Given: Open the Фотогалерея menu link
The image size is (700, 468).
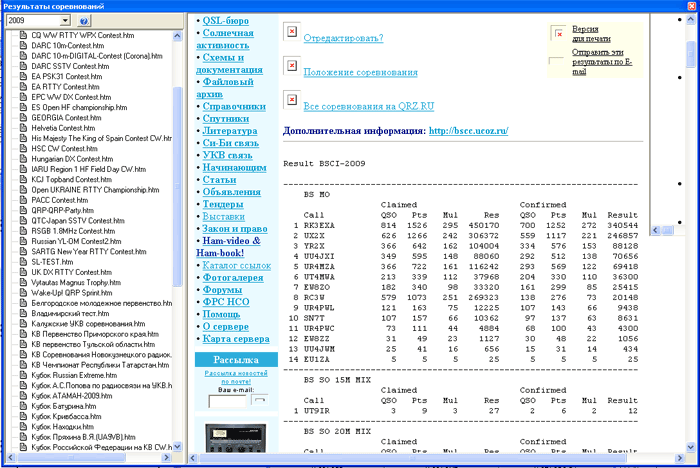Looking at the screenshot, I should click(x=233, y=277).
